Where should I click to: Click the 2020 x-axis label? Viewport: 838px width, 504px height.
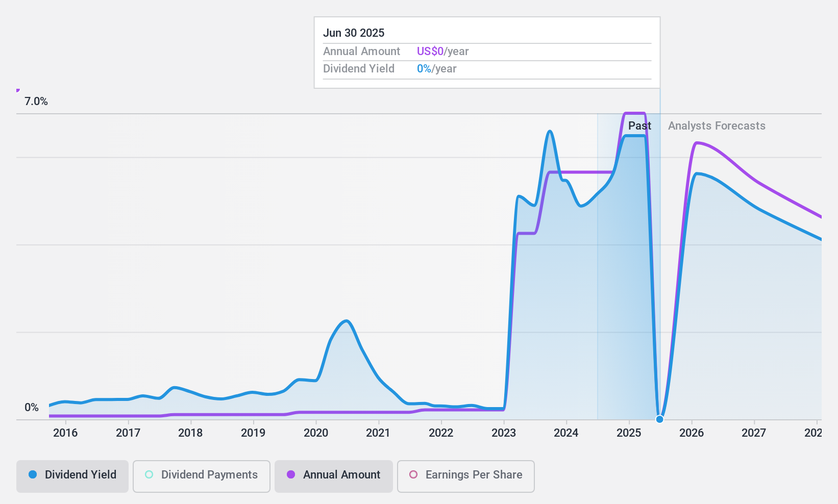point(316,433)
